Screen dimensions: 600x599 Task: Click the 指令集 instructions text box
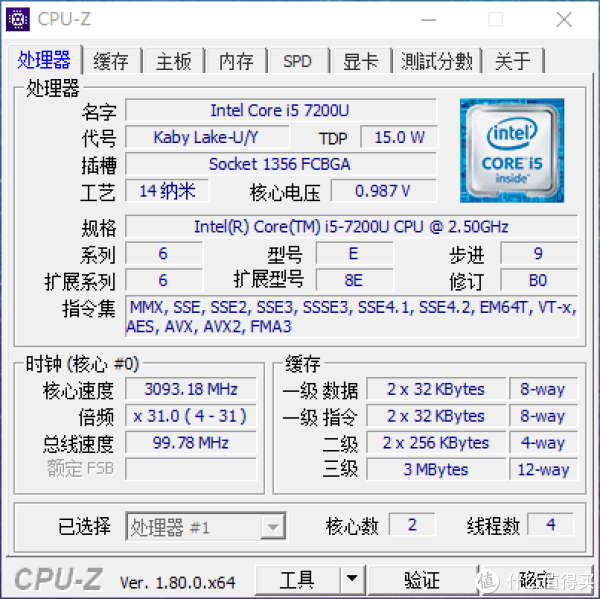(x=351, y=317)
